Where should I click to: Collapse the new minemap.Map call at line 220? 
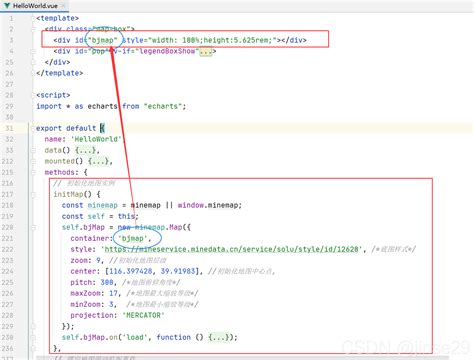coord(33,227)
